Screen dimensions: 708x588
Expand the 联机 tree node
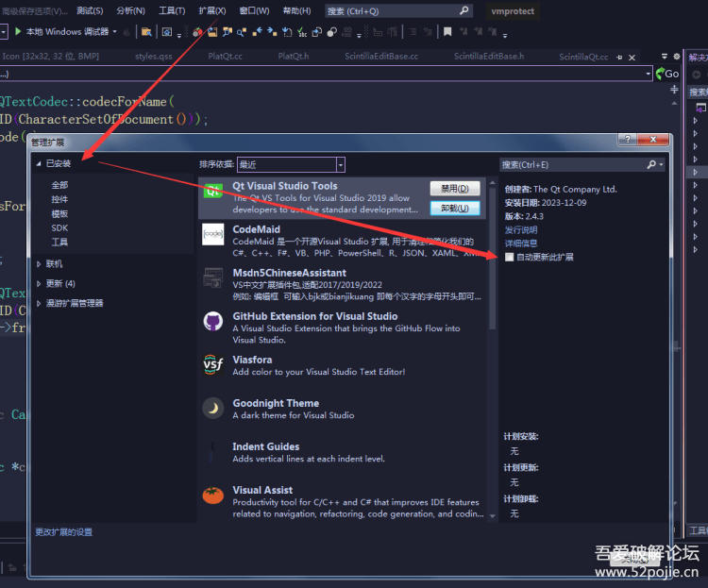(39, 264)
